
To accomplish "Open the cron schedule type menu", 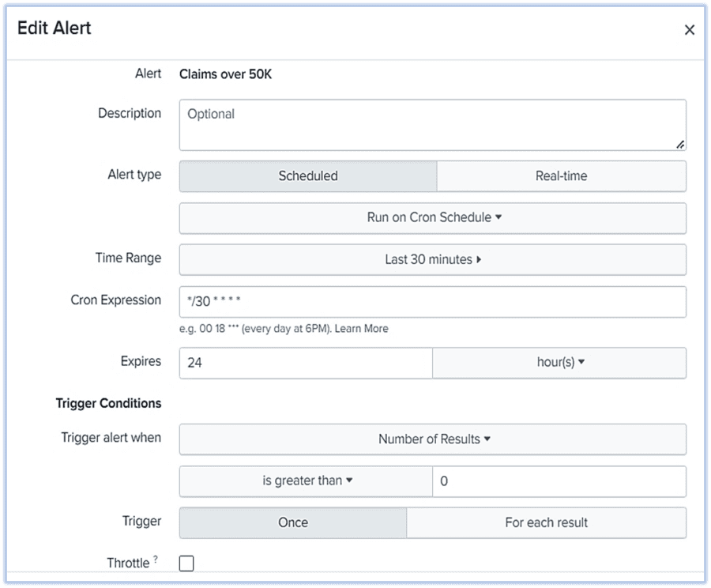I will coord(432,218).
